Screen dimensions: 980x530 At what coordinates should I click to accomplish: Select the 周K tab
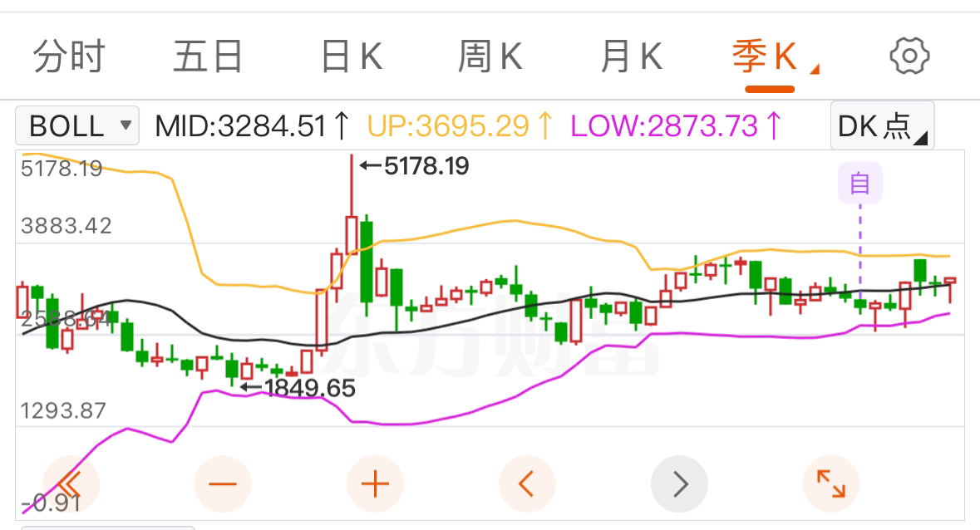coord(490,56)
